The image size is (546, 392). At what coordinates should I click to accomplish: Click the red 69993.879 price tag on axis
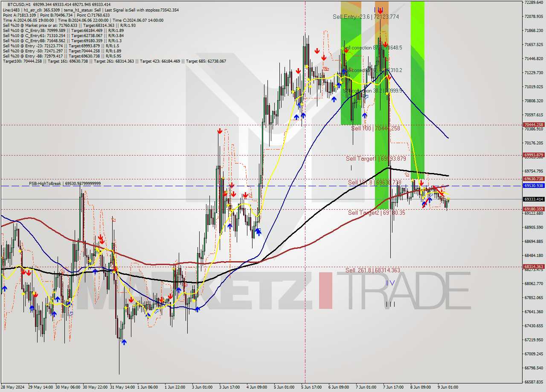pos(533,155)
